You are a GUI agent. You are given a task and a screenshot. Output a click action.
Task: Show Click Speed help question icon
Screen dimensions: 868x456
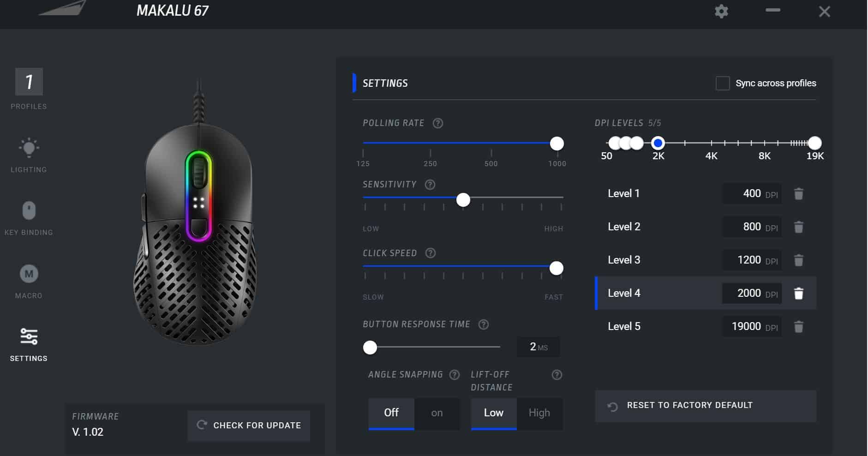tap(431, 253)
